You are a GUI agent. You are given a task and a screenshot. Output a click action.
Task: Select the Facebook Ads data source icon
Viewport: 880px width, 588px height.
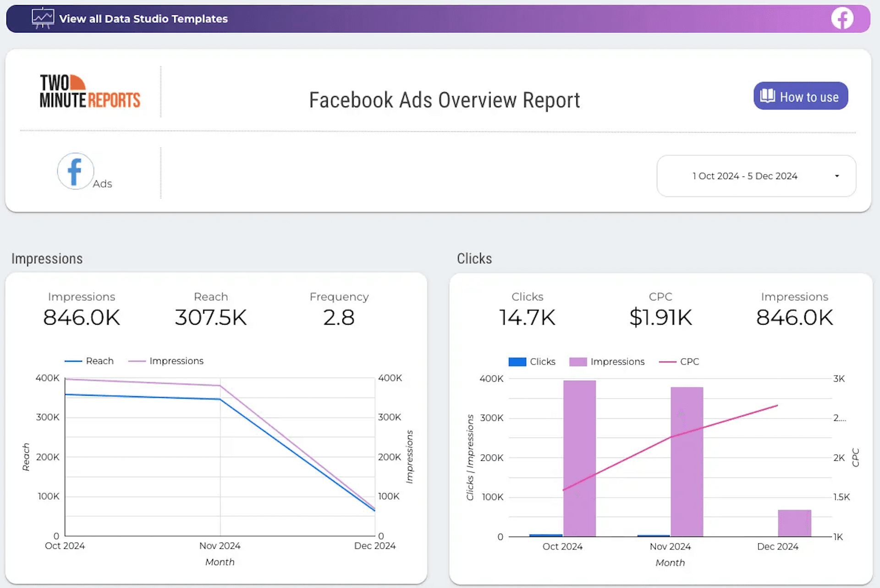pyautogui.click(x=75, y=171)
